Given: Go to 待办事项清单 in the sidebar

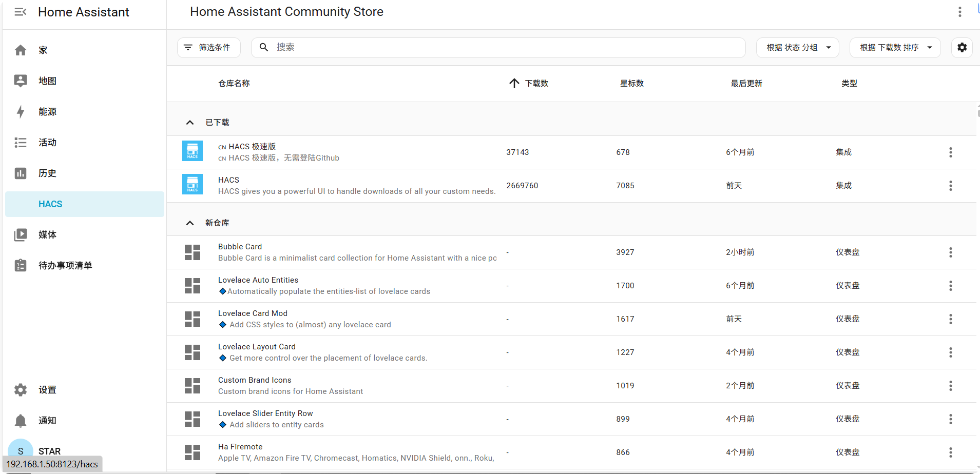Looking at the screenshot, I should [65, 266].
